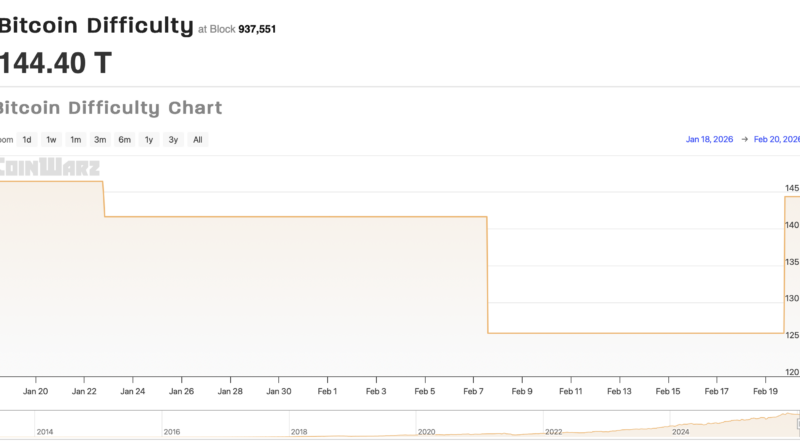Viewport: 800px width, 445px height.
Task: Click the chart line step after Jan 22
Action: pyautogui.click(x=104, y=199)
